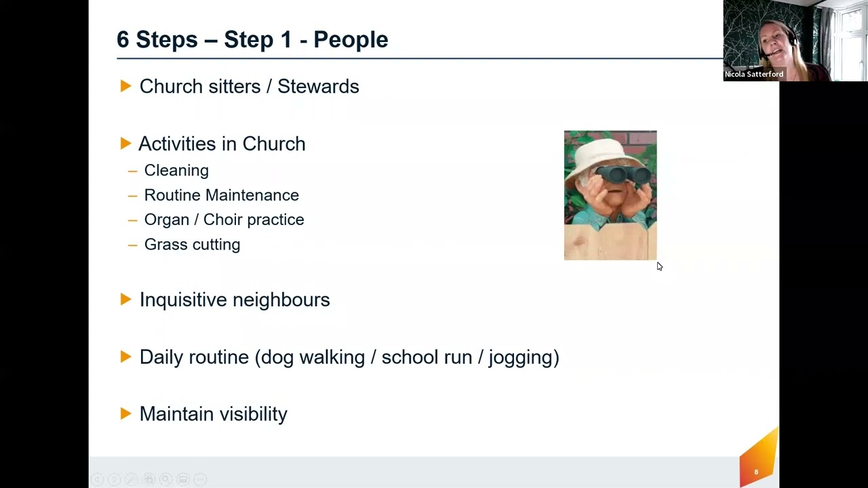Click the 'Activities in Church' bullet text
This screenshot has width=868, height=488.
pyautogui.click(x=222, y=144)
